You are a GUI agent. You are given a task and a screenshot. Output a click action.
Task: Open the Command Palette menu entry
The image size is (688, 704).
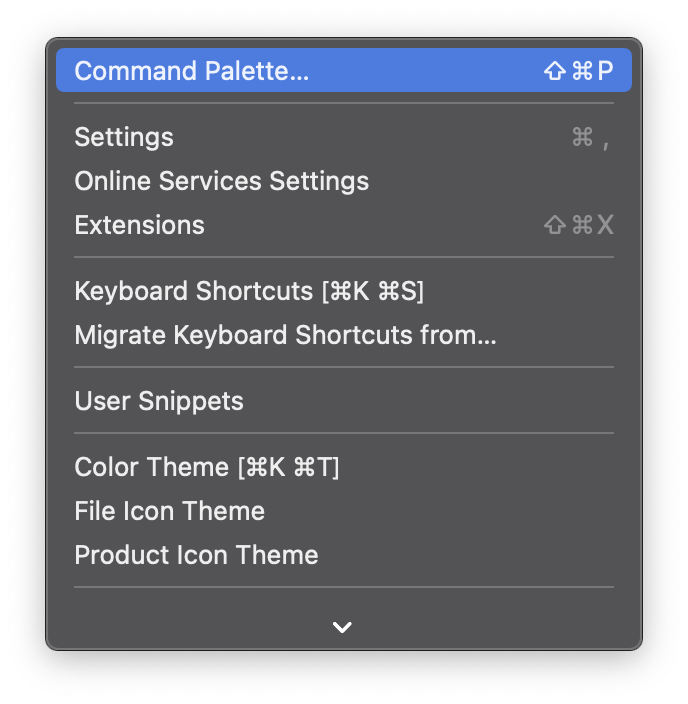[x=344, y=70]
